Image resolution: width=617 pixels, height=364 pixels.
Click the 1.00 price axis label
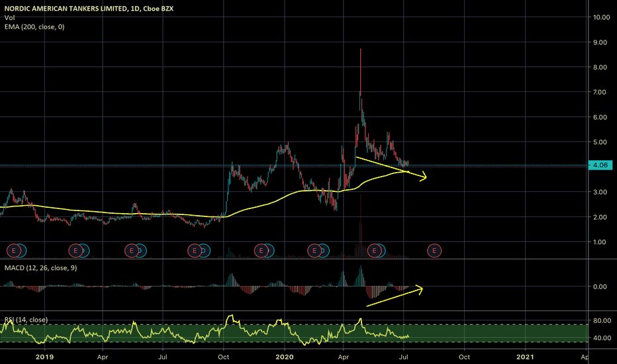coord(600,242)
